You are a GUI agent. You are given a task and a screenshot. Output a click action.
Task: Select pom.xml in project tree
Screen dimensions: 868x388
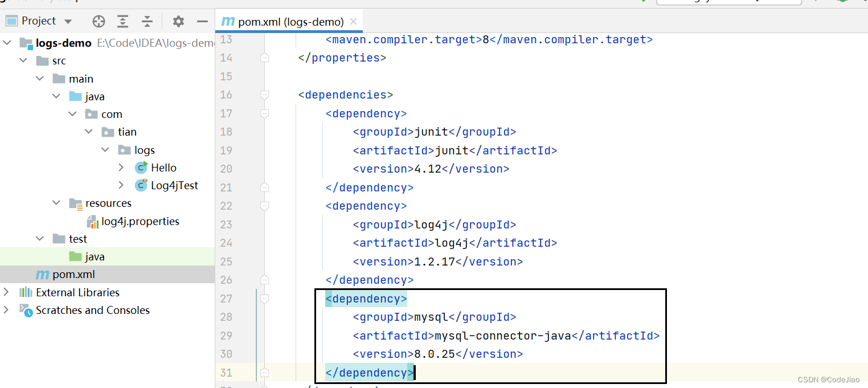pyautogui.click(x=73, y=275)
